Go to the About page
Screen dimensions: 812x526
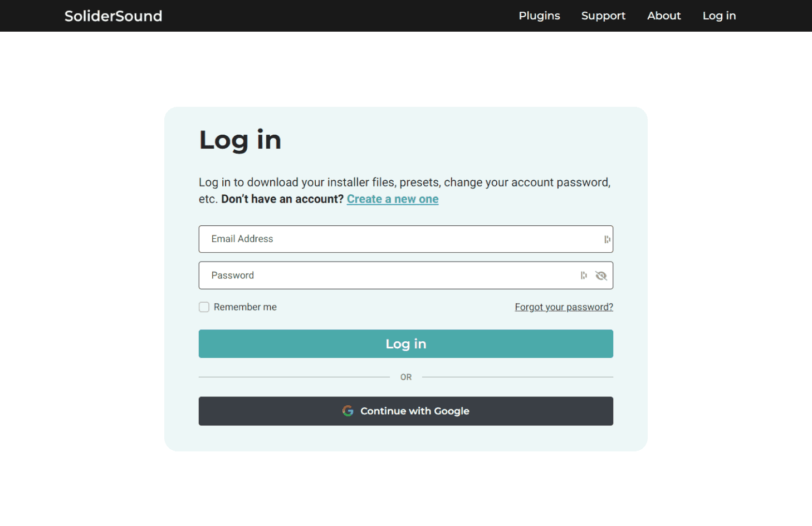(664, 16)
